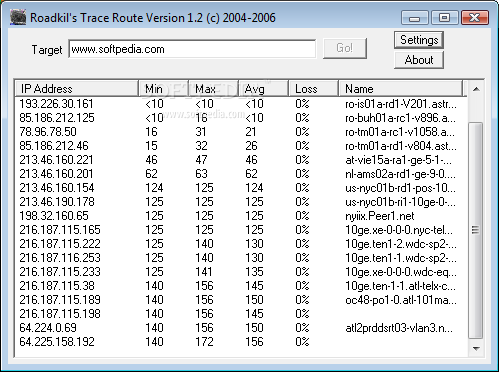The width and height of the screenshot is (499, 372).
Task: Minimize the Trace Route window
Action: pos(414,18)
